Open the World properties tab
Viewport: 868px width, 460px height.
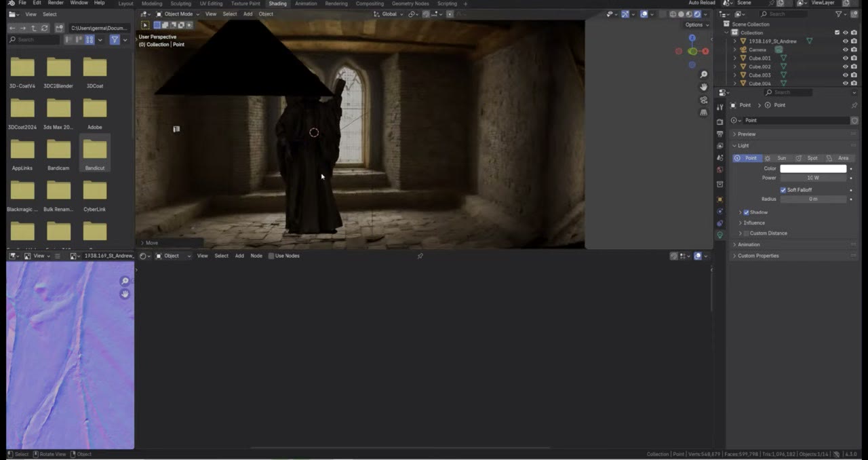click(720, 170)
